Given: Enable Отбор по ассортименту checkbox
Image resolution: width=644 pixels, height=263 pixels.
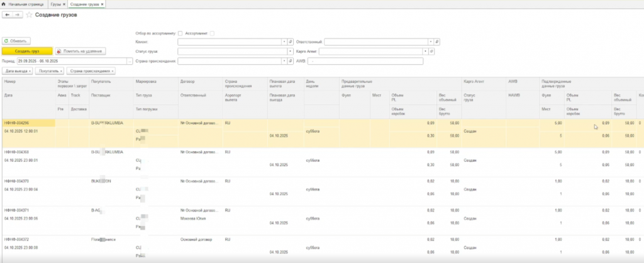Looking at the screenshot, I should click(x=180, y=33).
